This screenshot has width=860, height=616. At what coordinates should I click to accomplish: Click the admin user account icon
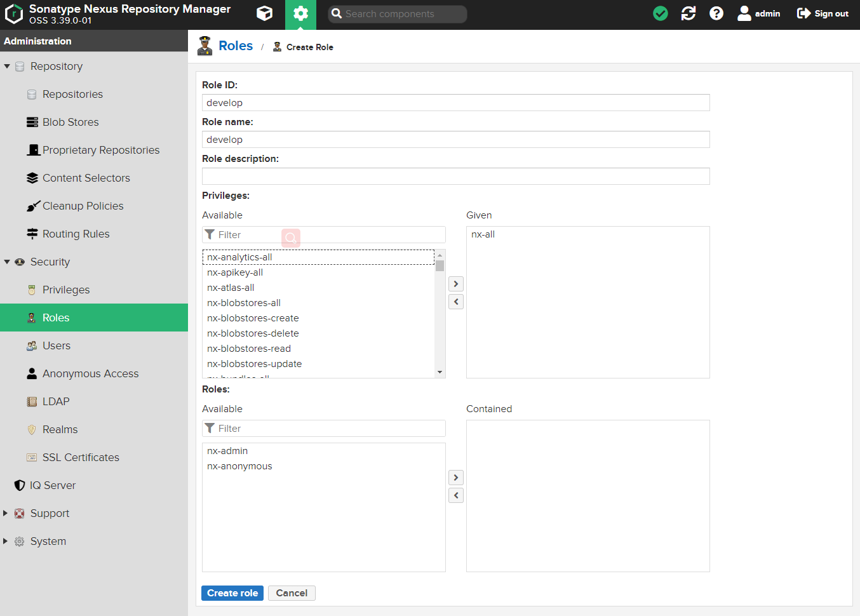[x=758, y=13]
